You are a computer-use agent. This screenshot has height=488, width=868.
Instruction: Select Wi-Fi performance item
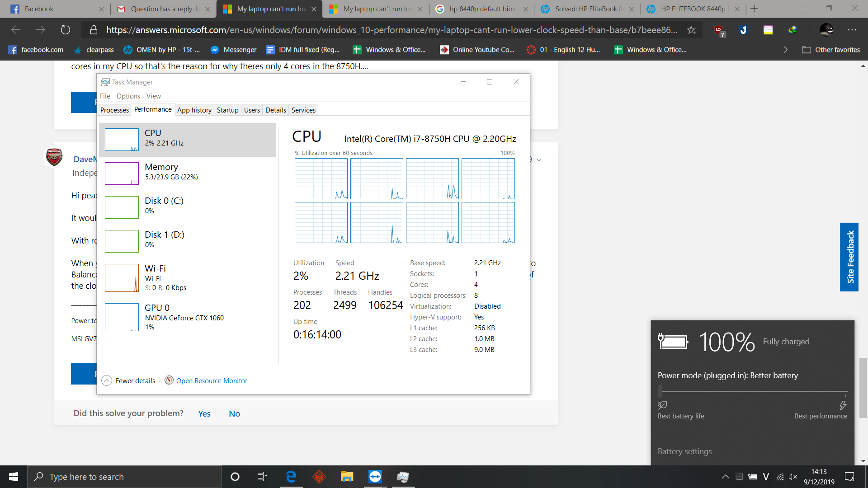click(x=187, y=277)
